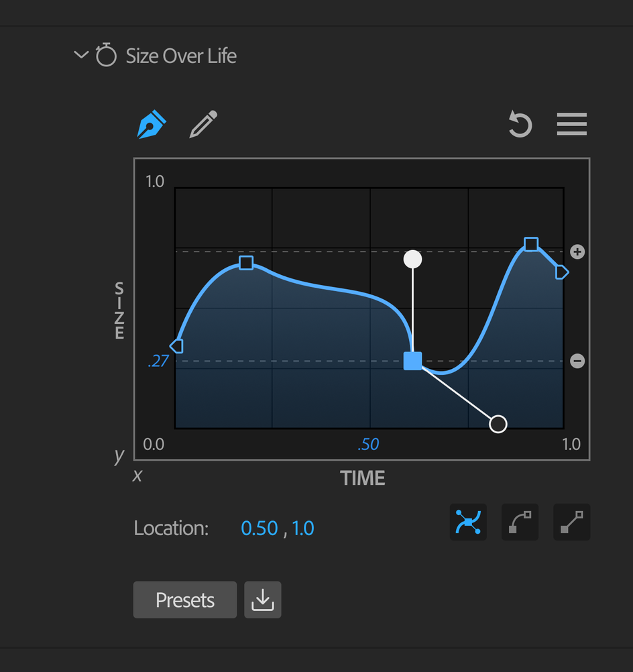Click the Location X value 0.50
Image resolution: width=633 pixels, height=672 pixels.
click(260, 528)
